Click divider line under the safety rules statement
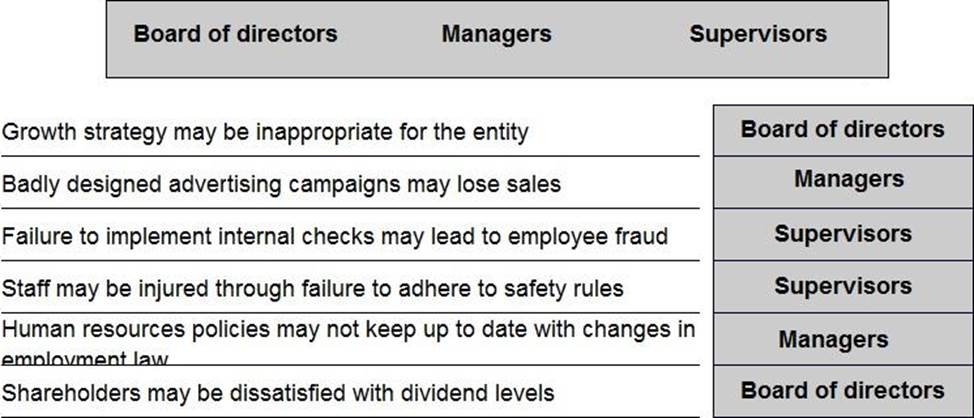This screenshot has height=418, width=974. point(350,313)
